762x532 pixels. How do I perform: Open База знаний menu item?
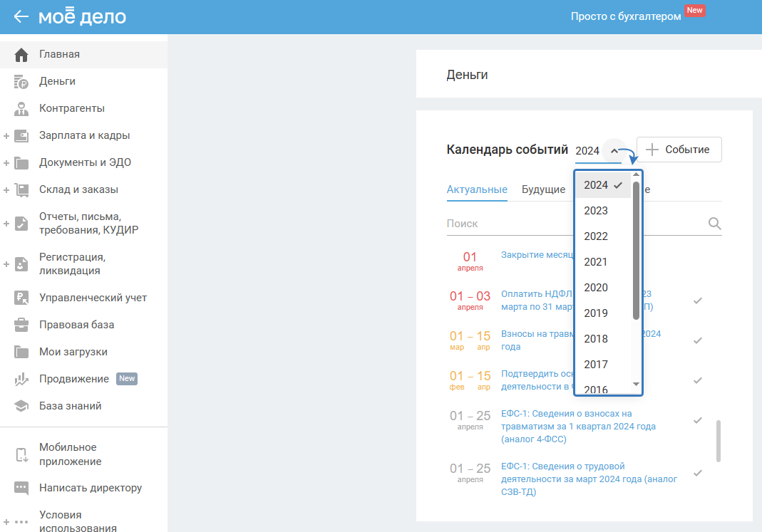point(83,406)
